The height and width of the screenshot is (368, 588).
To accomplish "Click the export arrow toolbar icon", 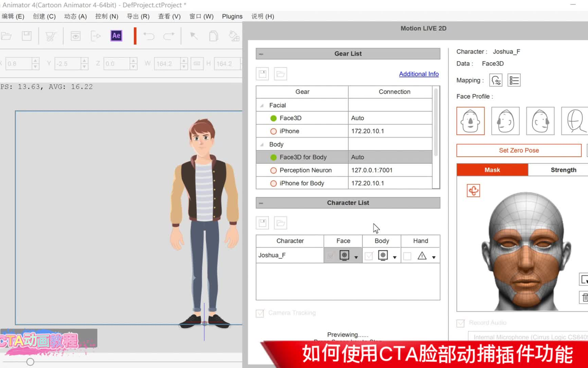I will click(x=96, y=36).
